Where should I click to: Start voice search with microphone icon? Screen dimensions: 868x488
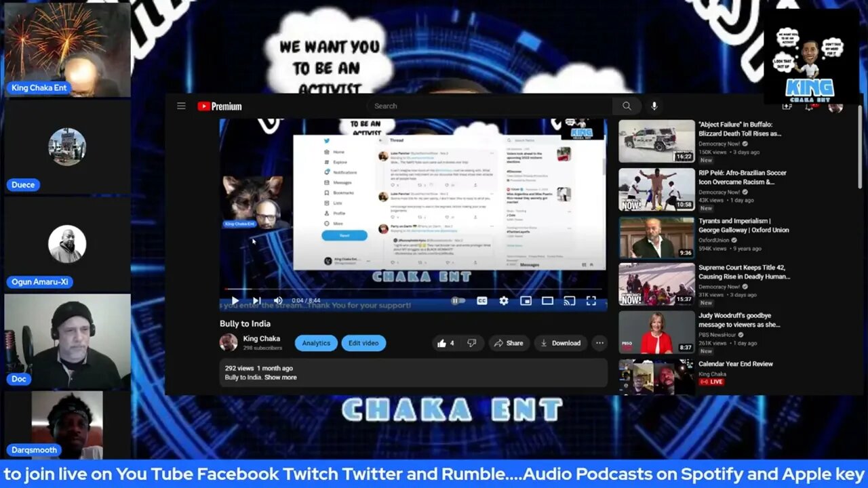point(654,106)
